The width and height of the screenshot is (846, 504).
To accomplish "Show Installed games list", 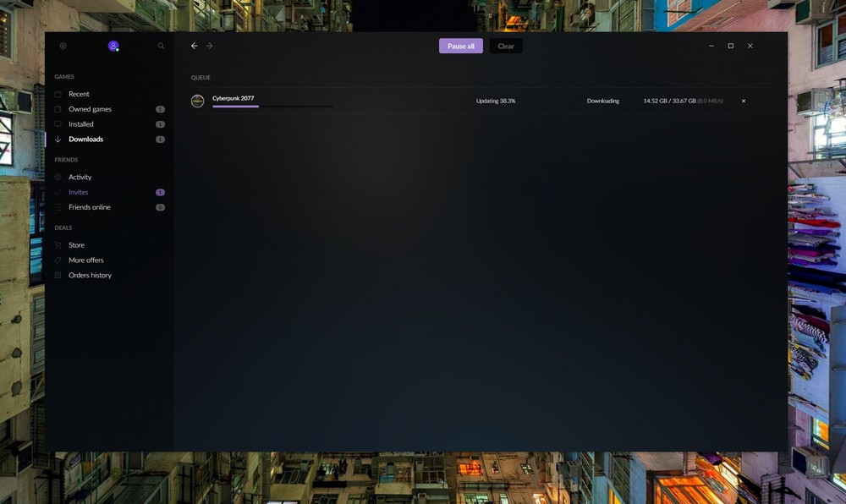I will coord(81,124).
